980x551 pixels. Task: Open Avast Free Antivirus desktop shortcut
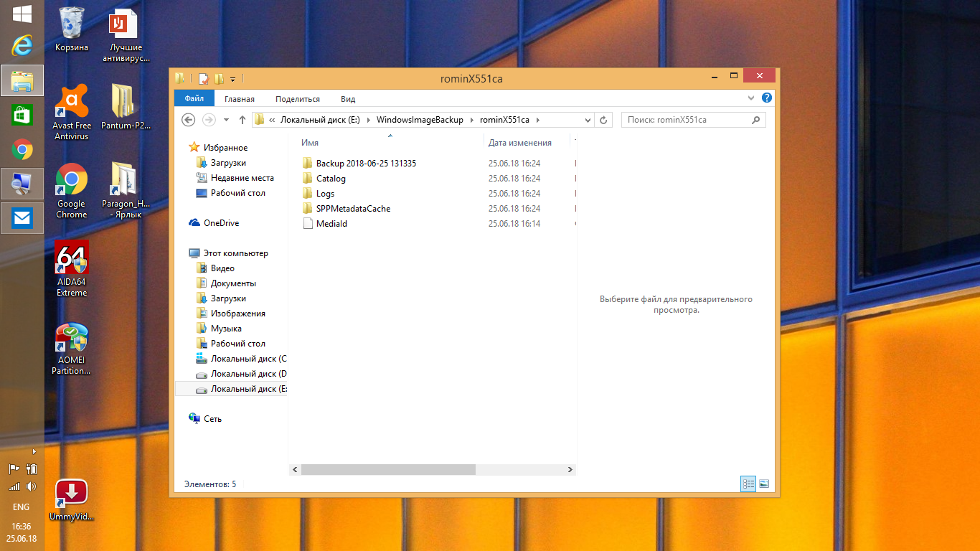pyautogui.click(x=72, y=111)
